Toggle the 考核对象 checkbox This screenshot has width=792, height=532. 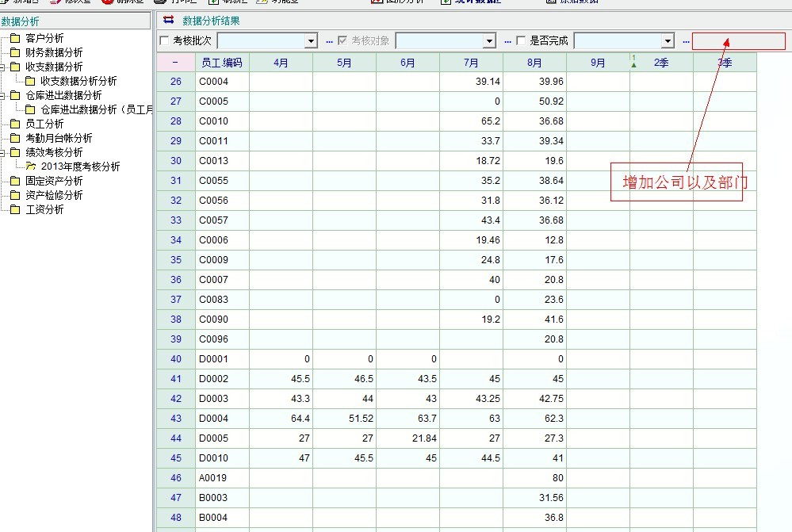pos(342,40)
